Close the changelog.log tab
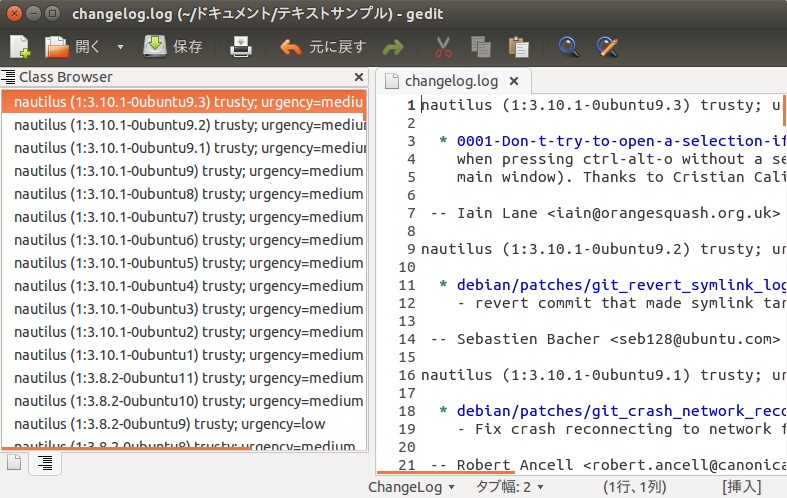Image resolution: width=787 pixels, height=498 pixels. (513, 81)
